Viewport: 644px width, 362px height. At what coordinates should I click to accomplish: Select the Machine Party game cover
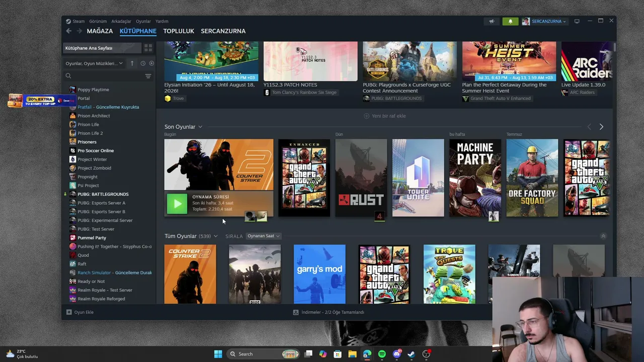(x=475, y=178)
